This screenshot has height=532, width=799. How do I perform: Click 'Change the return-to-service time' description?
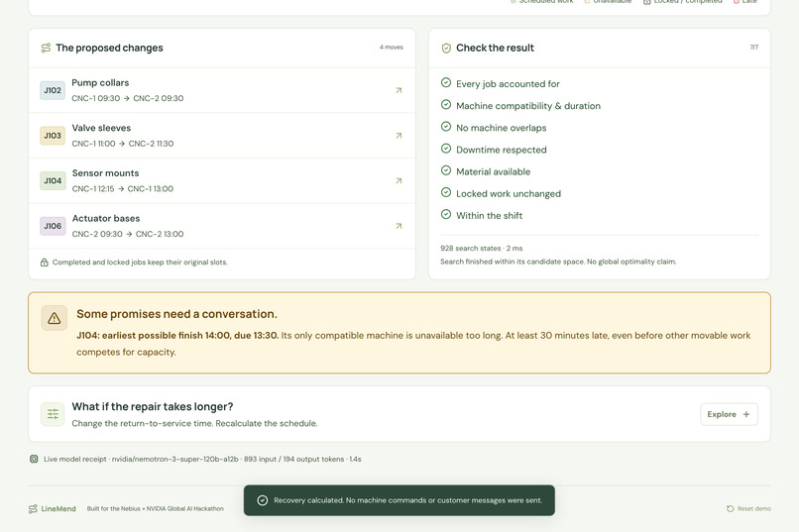[194, 424]
